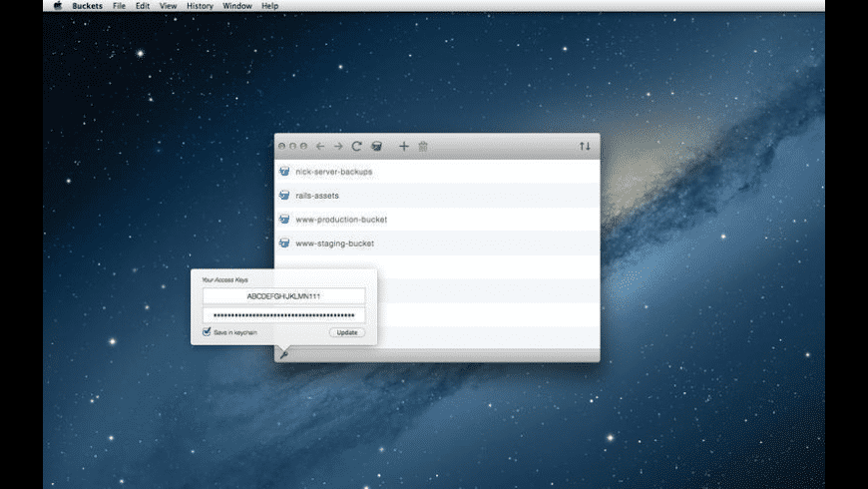This screenshot has width=868, height=489.
Task: Click the masked secret key field
Action: (x=283, y=315)
